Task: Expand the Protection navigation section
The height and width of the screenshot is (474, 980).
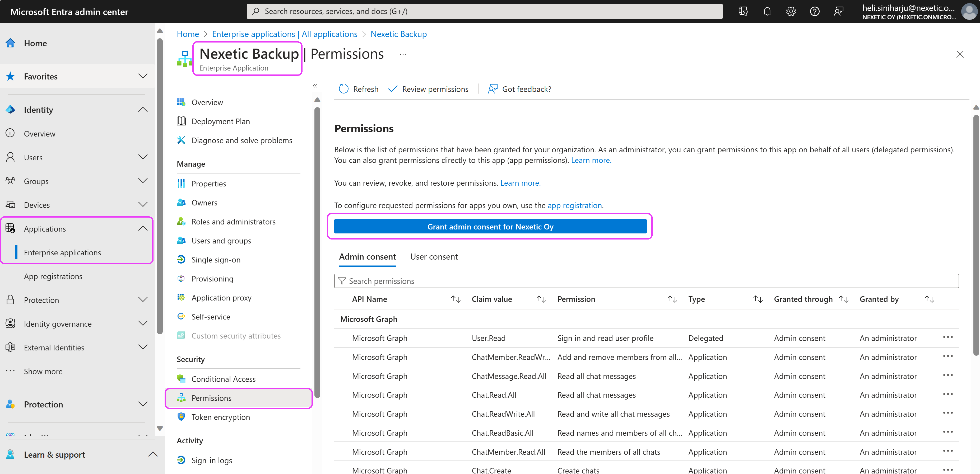Action: [x=143, y=404]
